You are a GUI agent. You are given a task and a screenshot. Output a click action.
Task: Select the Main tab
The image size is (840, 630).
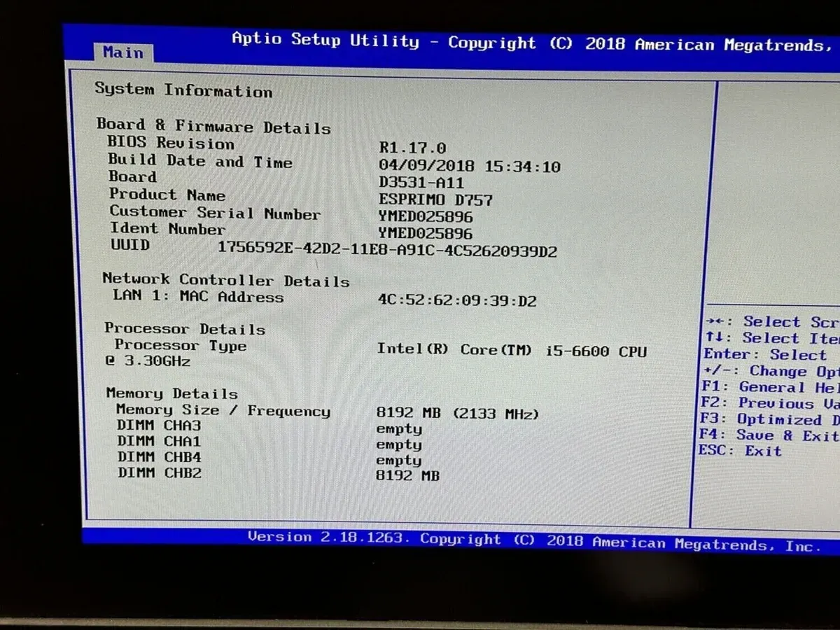point(122,52)
